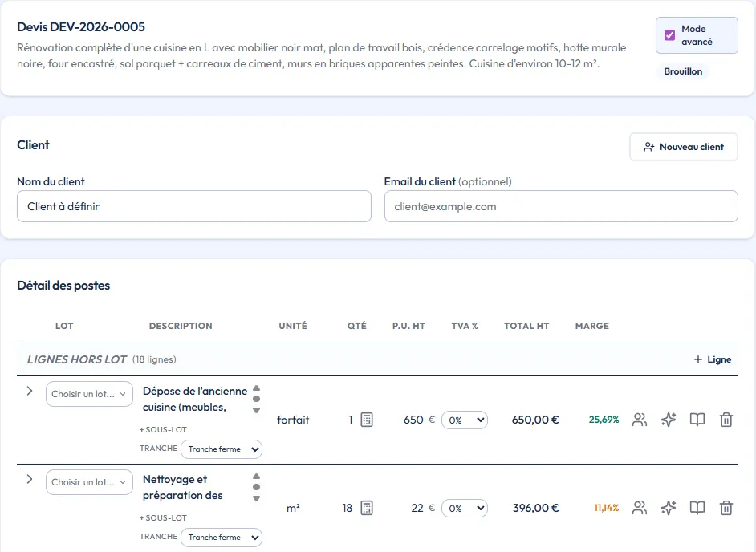Add a sous-lot to the Dépose line
This screenshot has width=756, height=552.
pos(163,429)
